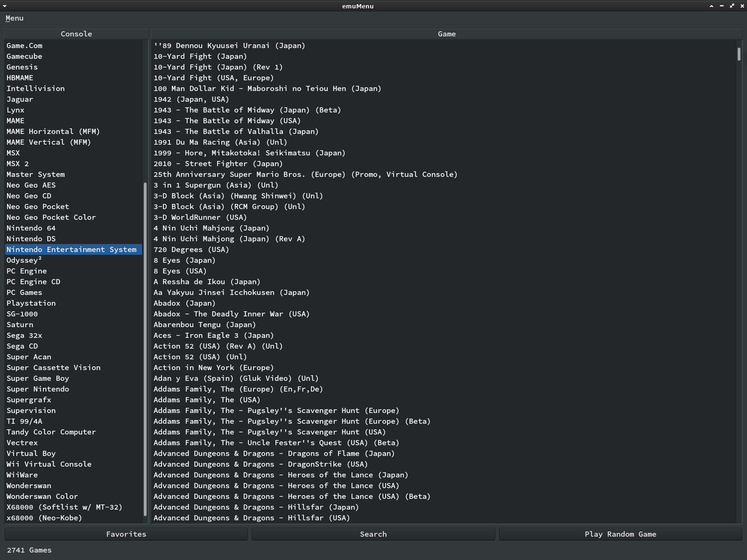Select Virtual Boy console
This screenshot has height=560, width=747.
click(73, 454)
